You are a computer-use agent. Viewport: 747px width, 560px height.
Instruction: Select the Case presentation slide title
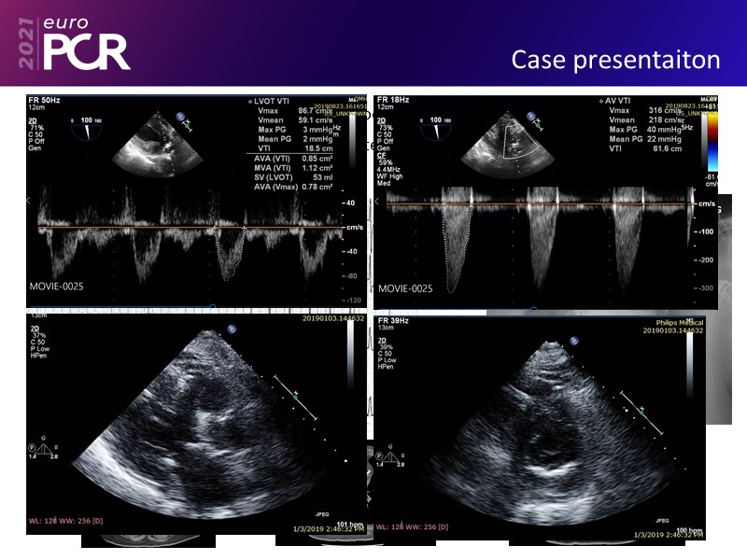[x=615, y=60]
